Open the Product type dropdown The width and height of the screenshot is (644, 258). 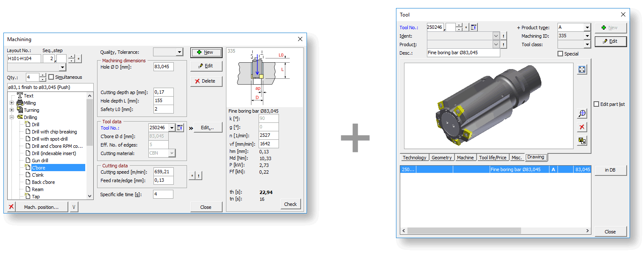[x=587, y=28]
